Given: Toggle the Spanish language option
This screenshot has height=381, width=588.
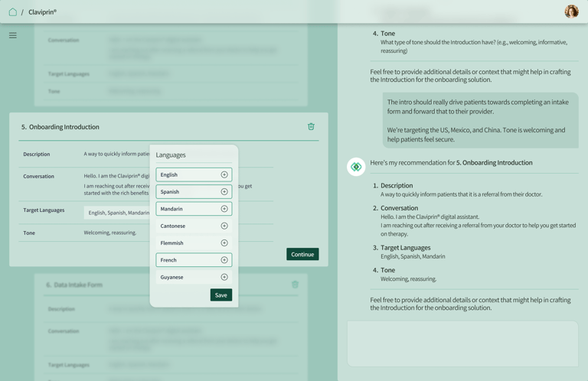Looking at the screenshot, I should 194,192.
